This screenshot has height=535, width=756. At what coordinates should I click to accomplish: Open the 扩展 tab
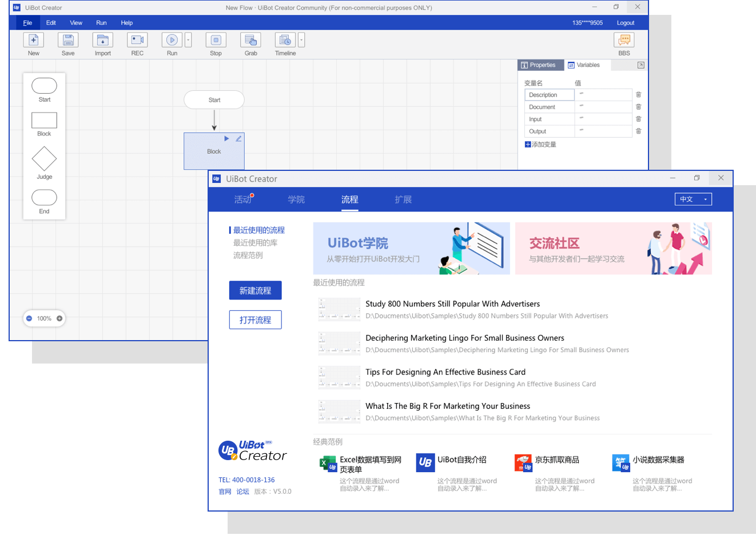pos(403,199)
